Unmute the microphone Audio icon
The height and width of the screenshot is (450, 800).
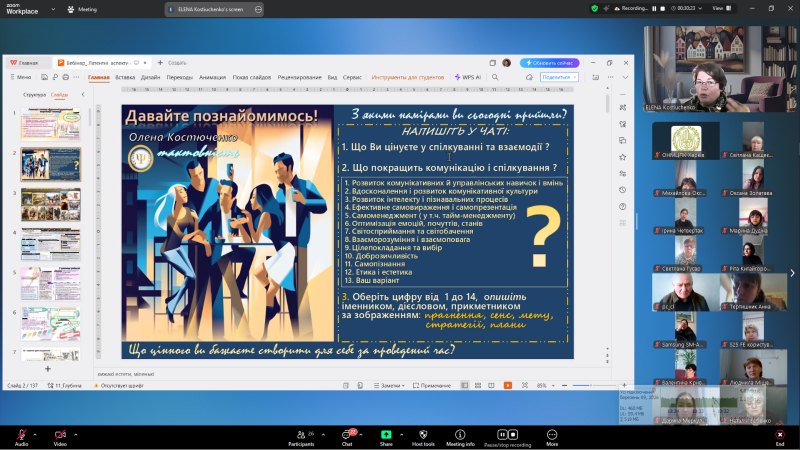click(21, 434)
